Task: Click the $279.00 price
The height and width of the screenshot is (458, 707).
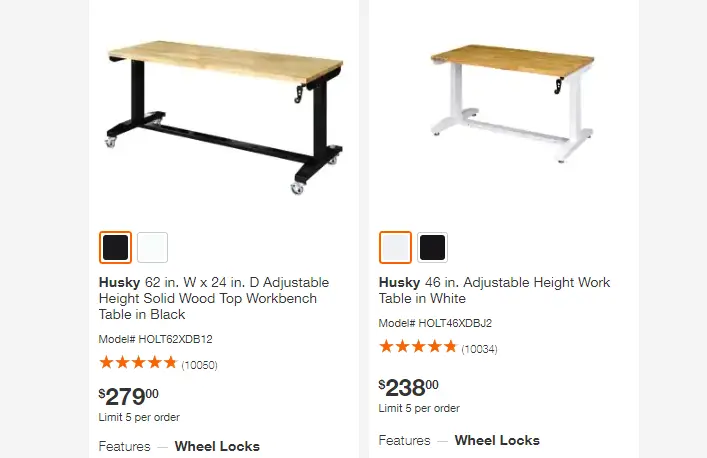Action: [x=129, y=397]
